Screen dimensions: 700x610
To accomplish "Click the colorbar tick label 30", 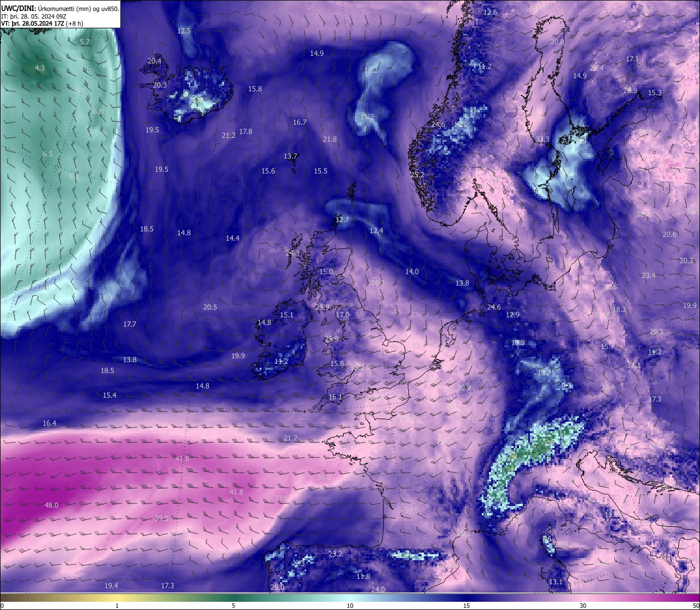I will click(x=583, y=606).
